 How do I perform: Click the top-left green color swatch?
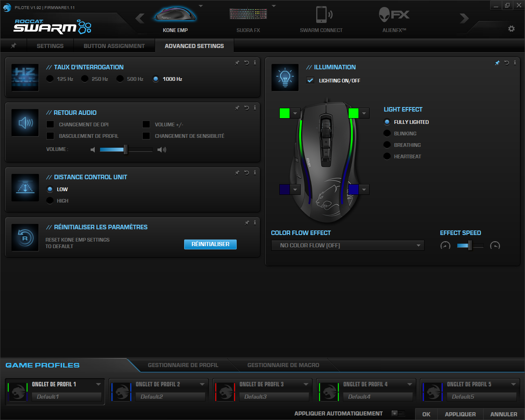coord(285,113)
